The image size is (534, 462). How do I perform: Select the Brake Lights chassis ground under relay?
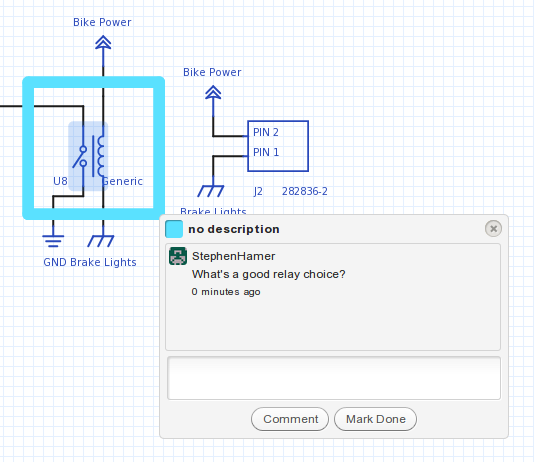click(101, 240)
